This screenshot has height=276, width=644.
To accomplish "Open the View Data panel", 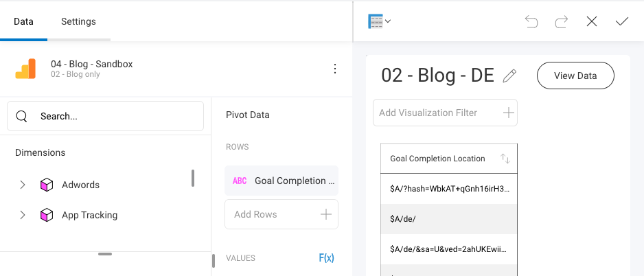I will pos(575,76).
